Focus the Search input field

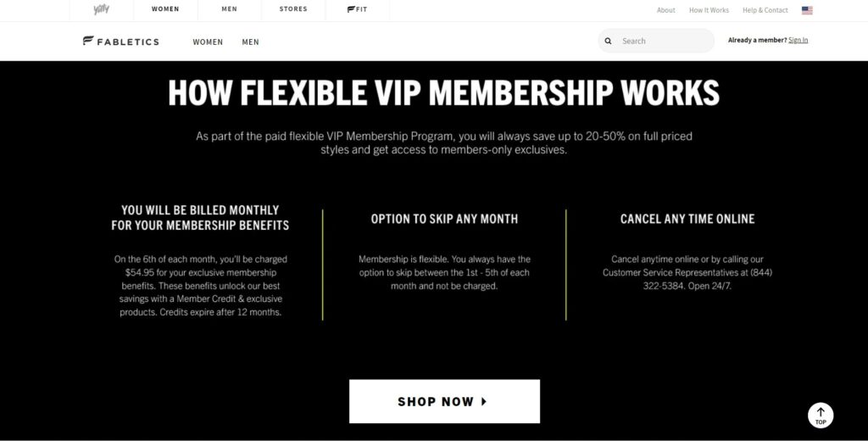coord(656,41)
